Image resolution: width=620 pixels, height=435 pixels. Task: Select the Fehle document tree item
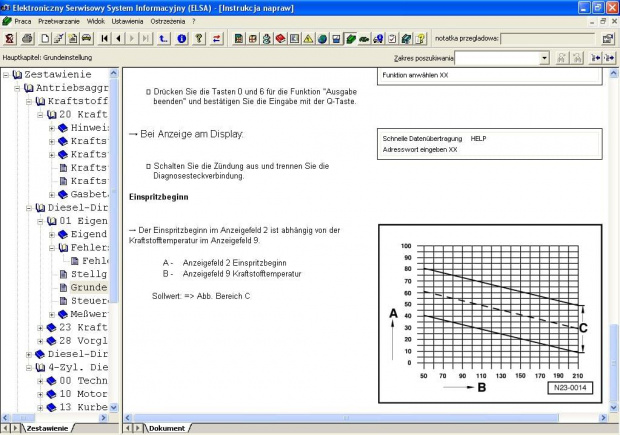coord(95,261)
